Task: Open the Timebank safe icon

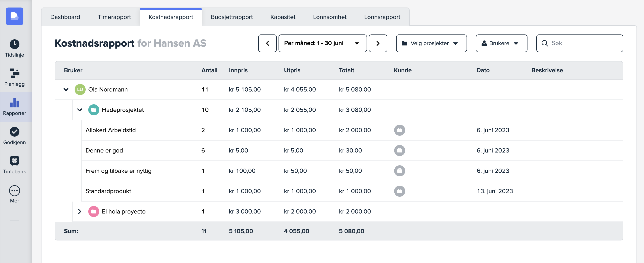Action: point(15,161)
